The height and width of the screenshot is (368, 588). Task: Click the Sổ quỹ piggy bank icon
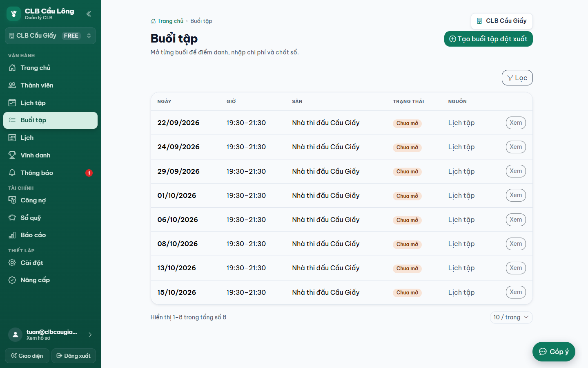pos(12,218)
